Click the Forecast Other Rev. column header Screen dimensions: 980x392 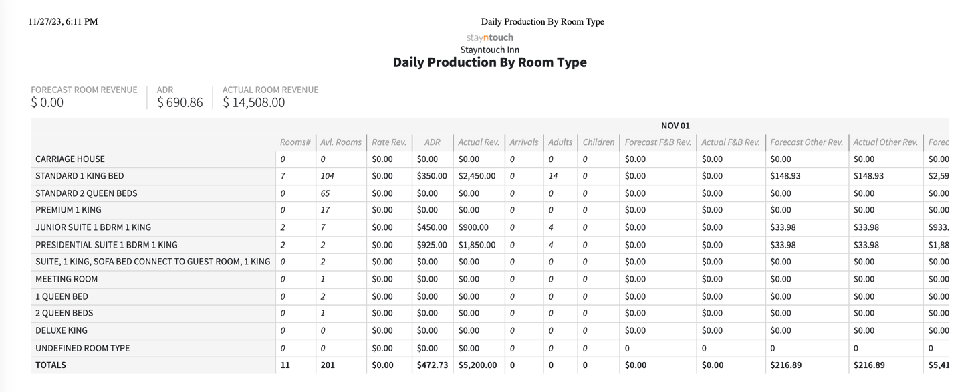(807, 142)
